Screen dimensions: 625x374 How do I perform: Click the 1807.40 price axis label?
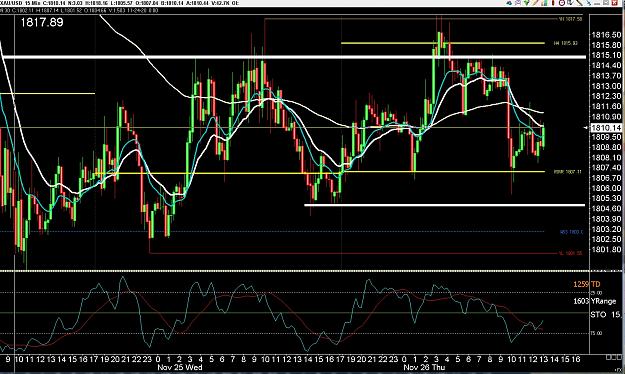click(606, 168)
